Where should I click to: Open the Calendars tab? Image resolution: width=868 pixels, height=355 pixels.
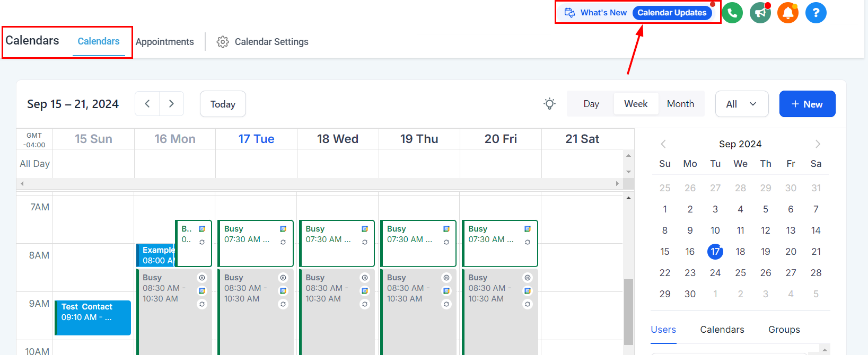(x=99, y=41)
